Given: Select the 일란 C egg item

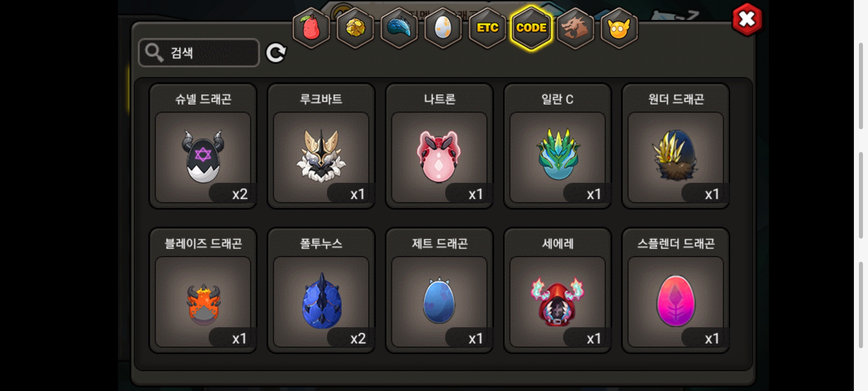Looking at the screenshot, I should (557, 146).
